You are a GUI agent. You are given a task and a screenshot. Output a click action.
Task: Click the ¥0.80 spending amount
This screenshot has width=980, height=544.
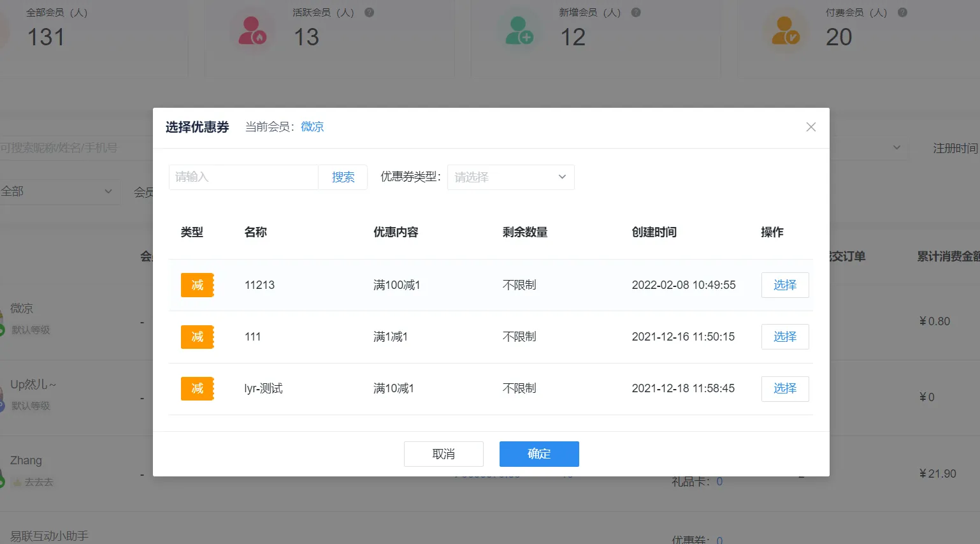pyautogui.click(x=935, y=321)
